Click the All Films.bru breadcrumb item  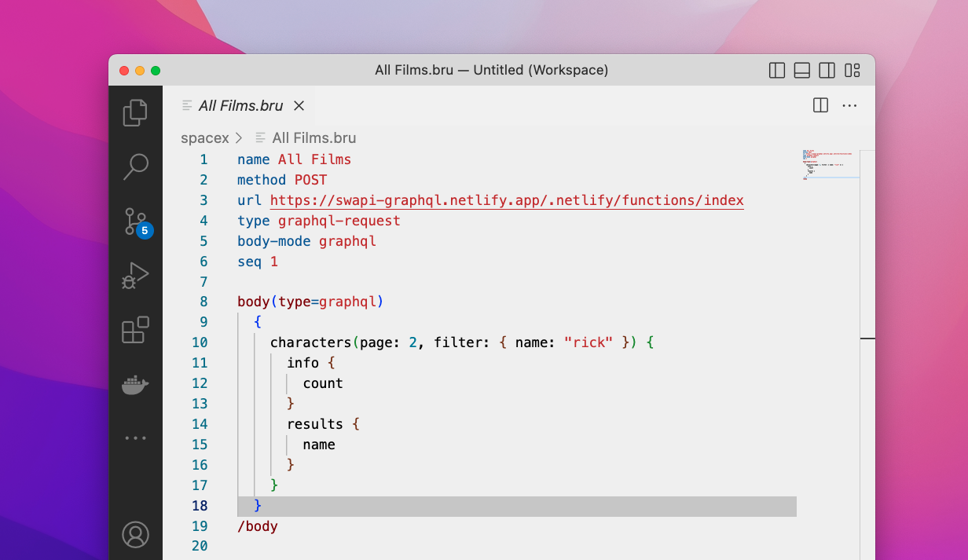314,137
